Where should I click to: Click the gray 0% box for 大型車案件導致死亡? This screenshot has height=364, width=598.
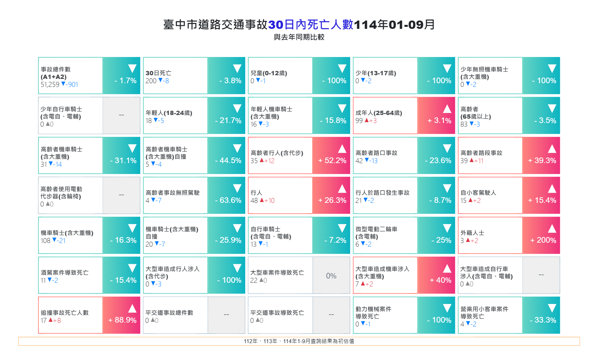pyautogui.click(x=331, y=275)
